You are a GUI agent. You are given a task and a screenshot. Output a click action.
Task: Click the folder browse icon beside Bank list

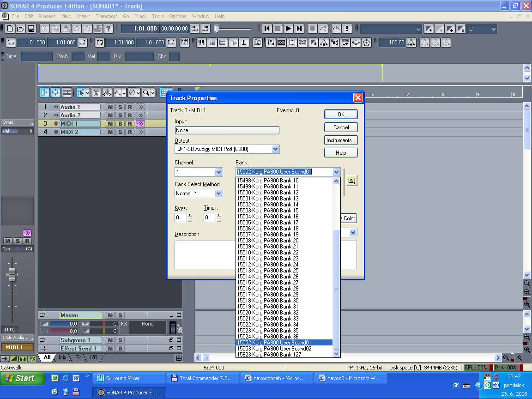(x=351, y=181)
